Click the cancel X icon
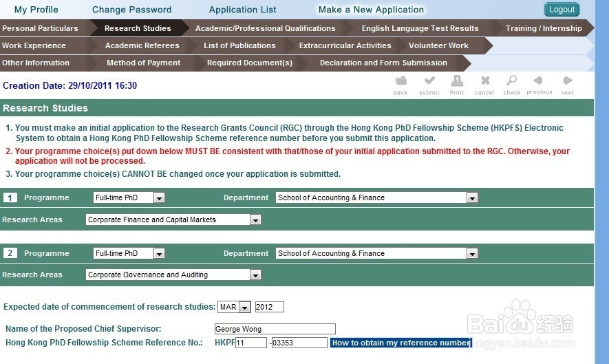Viewport: 609px width, 364px height. coord(484,81)
